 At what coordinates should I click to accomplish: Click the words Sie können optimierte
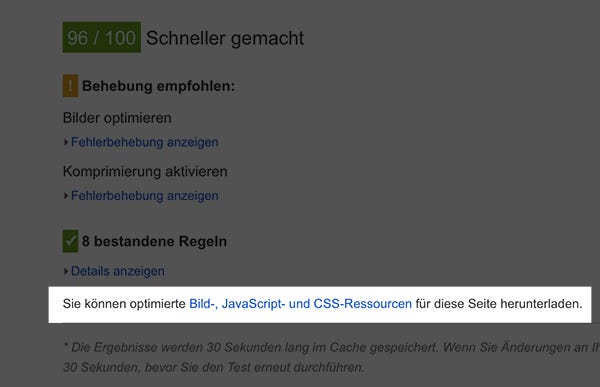click(124, 304)
